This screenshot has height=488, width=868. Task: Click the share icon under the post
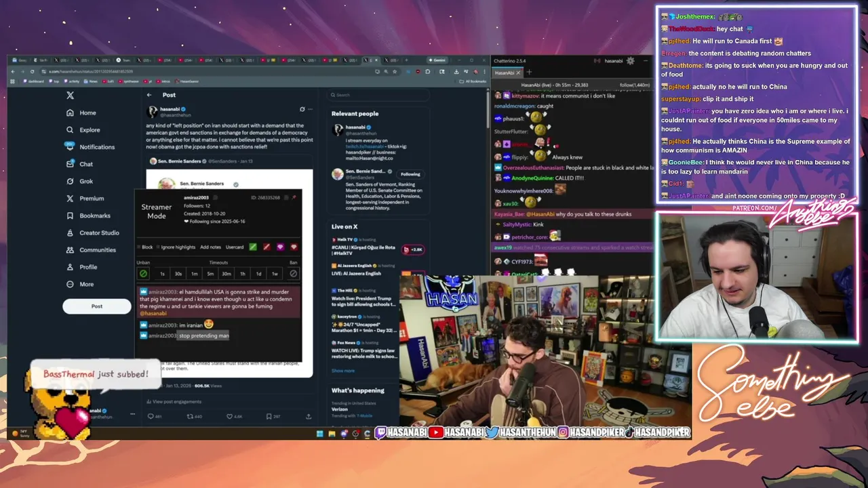coord(309,416)
